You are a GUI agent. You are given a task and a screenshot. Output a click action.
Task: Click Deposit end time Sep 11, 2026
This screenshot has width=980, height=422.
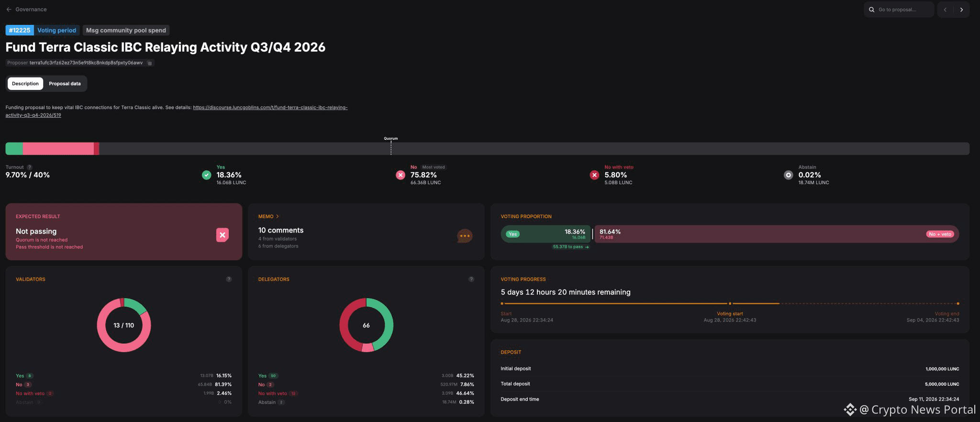[x=934, y=400]
